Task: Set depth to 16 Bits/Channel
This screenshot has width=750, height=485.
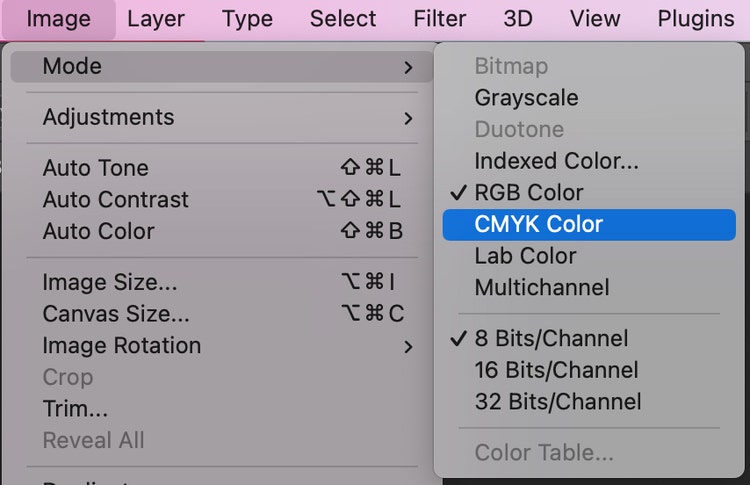Action: [x=556, y=370]
